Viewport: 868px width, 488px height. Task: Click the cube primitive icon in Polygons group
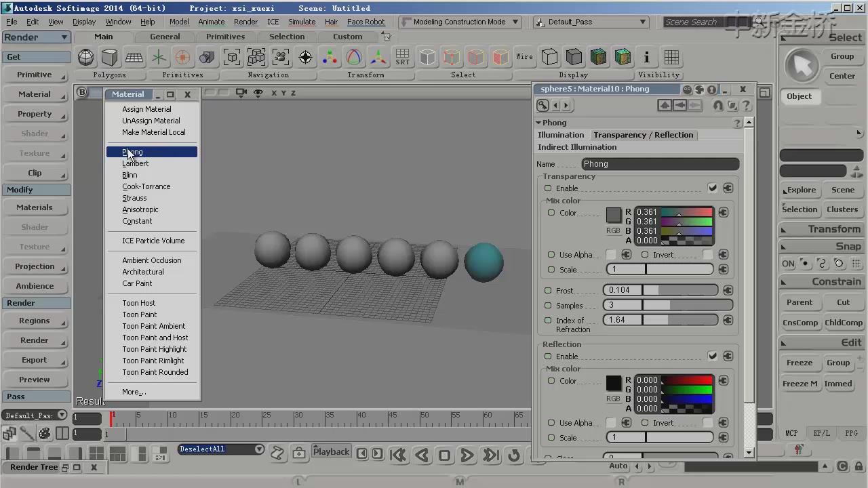click(110, 57)
